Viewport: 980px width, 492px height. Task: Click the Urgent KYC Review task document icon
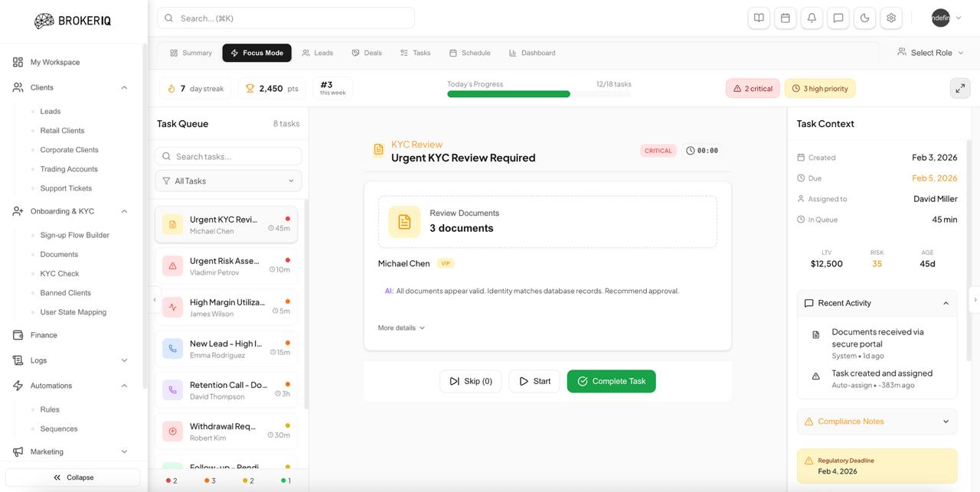172,224
